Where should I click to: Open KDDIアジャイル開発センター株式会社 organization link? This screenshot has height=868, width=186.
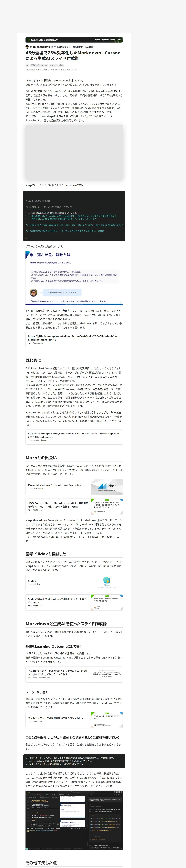tap(75, 47)
